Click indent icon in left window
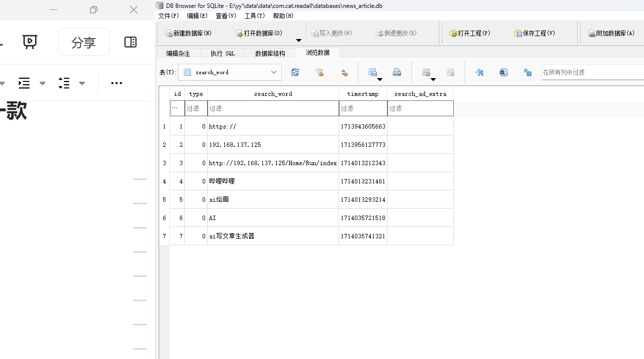The height and width of the screenshot is (359, 644). point(24,83)
